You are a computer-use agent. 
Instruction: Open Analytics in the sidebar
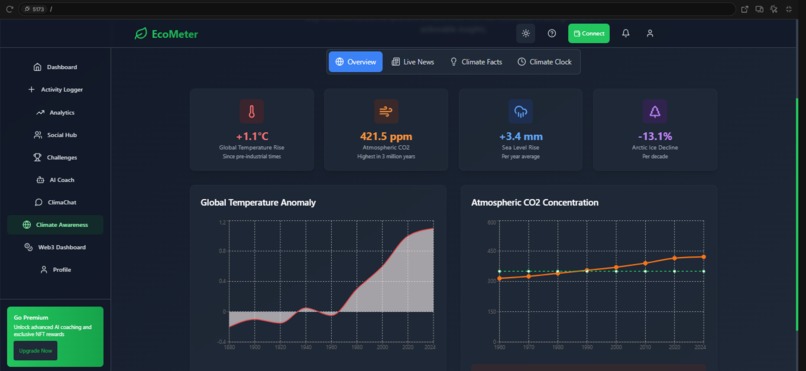coord(55,113)
